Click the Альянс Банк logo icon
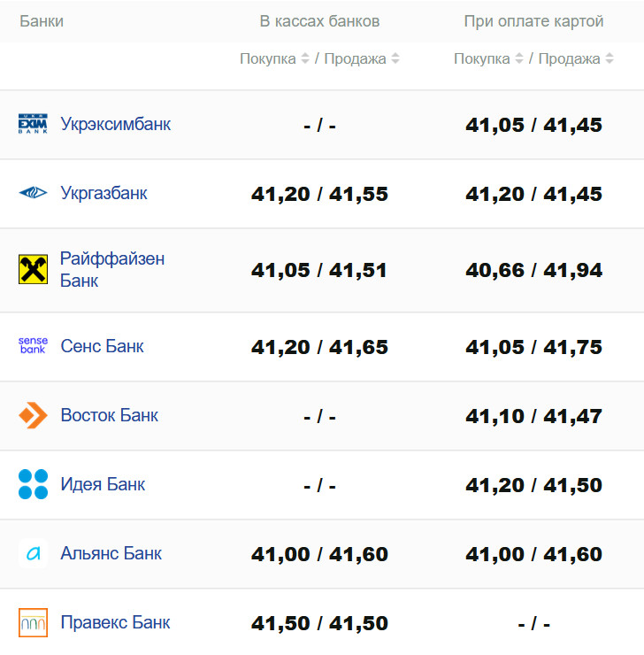 [33, 553]
